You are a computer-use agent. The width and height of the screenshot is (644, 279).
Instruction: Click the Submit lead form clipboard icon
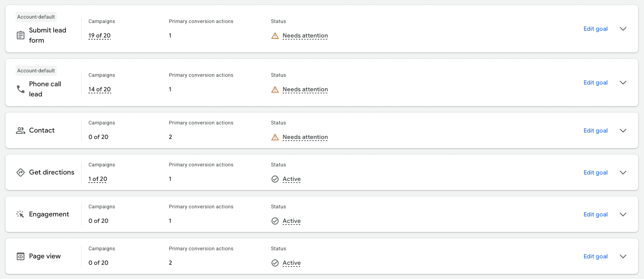tap(21, 35)
